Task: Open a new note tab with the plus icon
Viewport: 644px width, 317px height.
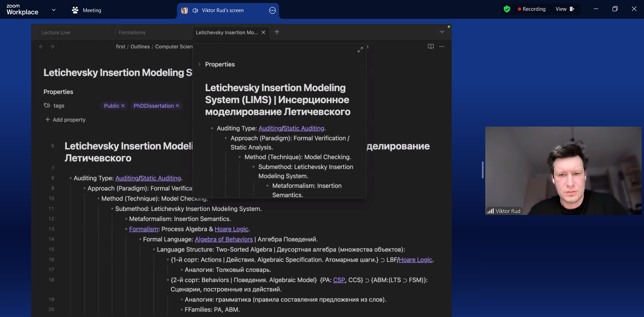Action: (x=277, y=32)
